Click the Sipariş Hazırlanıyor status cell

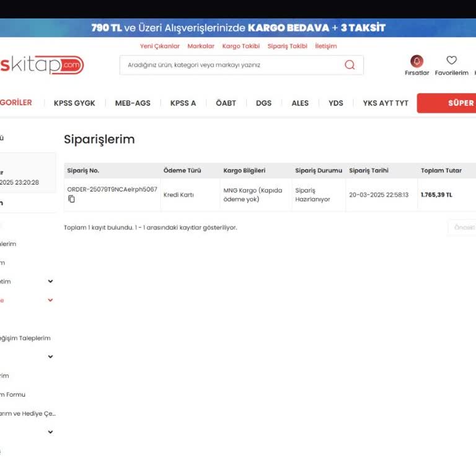[312, 195]
